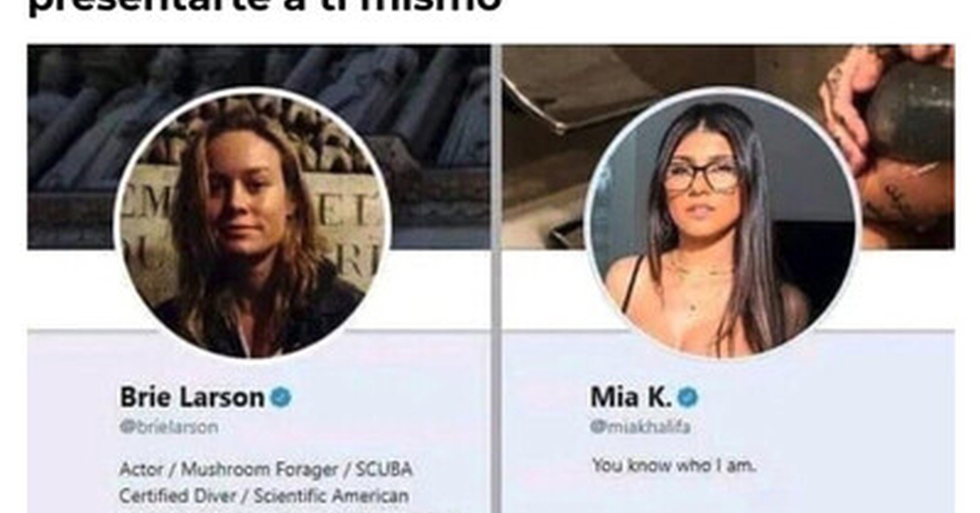Open Brie Larson's circular profile photo
980x513 pixels.
(x=252, y=224)
